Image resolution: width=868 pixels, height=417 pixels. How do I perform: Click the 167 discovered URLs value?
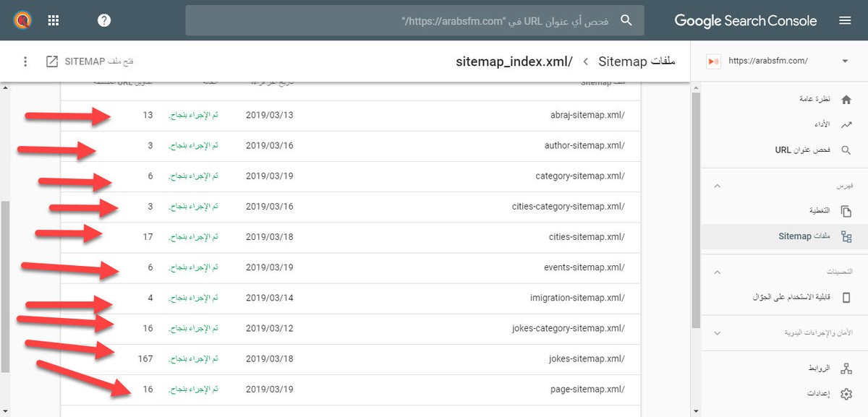pos(145,359)
